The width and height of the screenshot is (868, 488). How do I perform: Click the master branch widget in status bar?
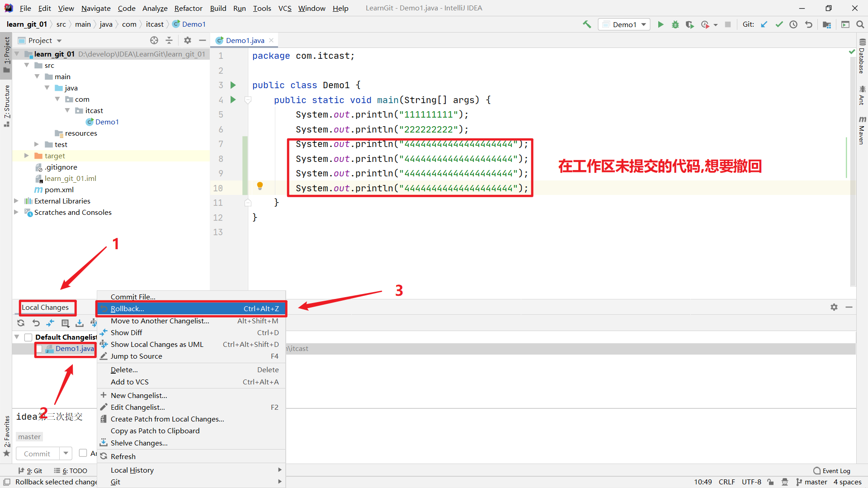(811, 482)
